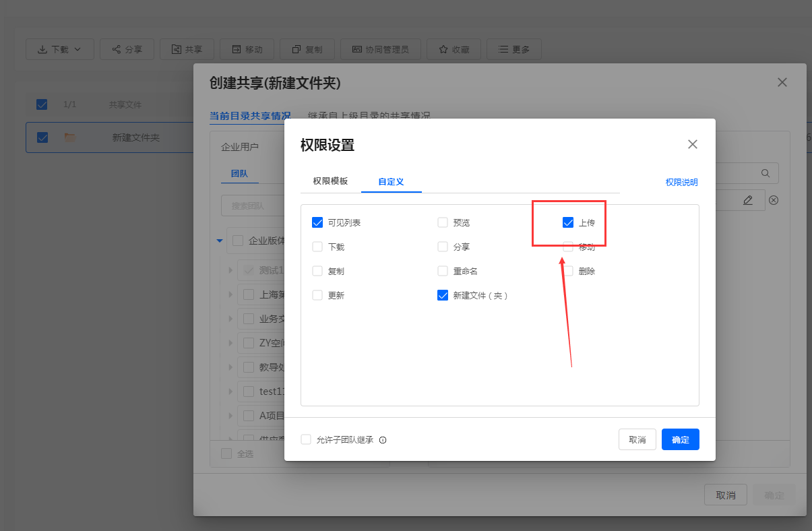The width and height of the screenshot is (812, 531).
Task: Click the magnifier search icon in 创建共享
Action: [x=766, y=173]
